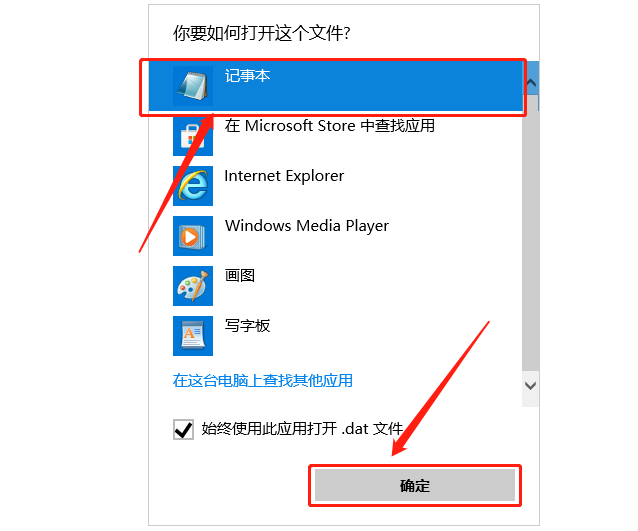This screenshot has height=531, width=638.
Task: Select the Notepad (记事本) icon
Action: pos(193,86)
